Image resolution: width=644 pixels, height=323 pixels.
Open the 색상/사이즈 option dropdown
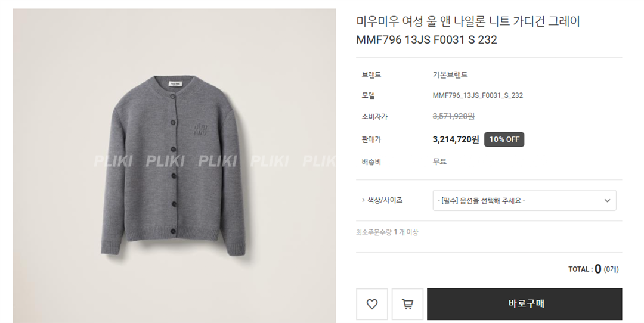tap(525, 201)
